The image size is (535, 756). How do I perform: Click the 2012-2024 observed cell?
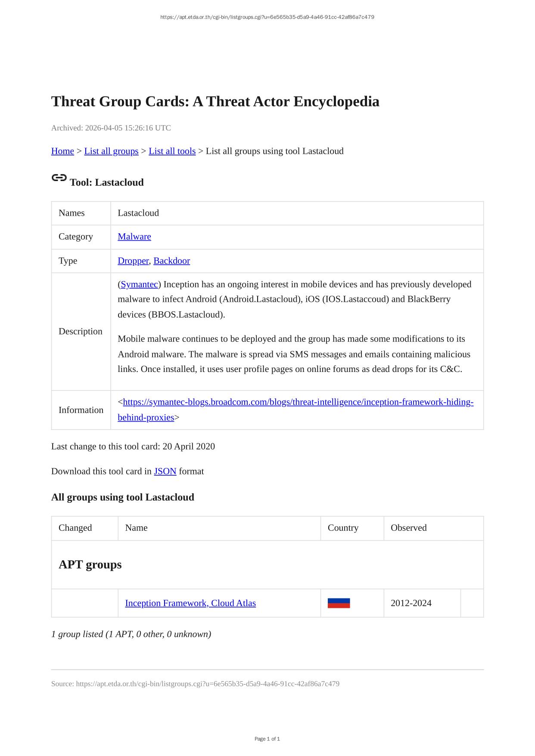click(x=411, y=603)
